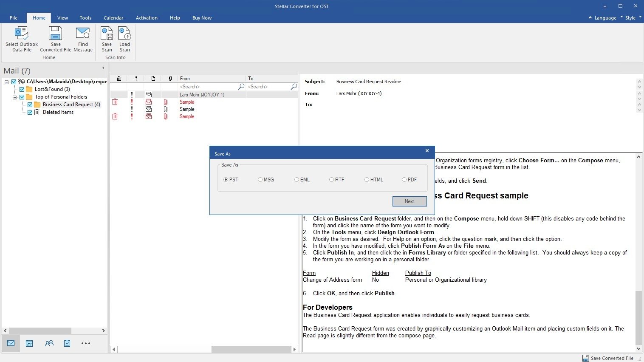Viewport: 644px width, 362px height.
Task: Click trash icon of first red Sample row
Action: tap(115, 102)
